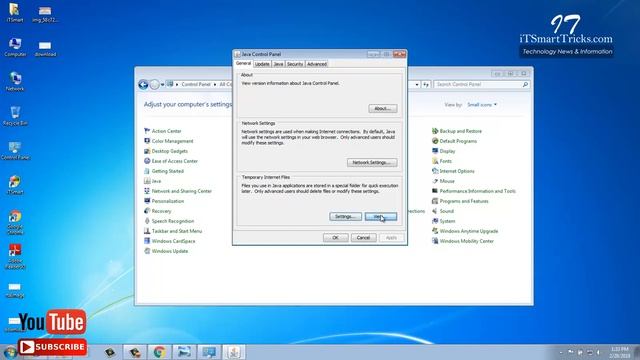Screen dimensions: 640x360
Task: Select the img_58c72 file on the desktop
Action: pyautogui.click(x=45, y=14)
